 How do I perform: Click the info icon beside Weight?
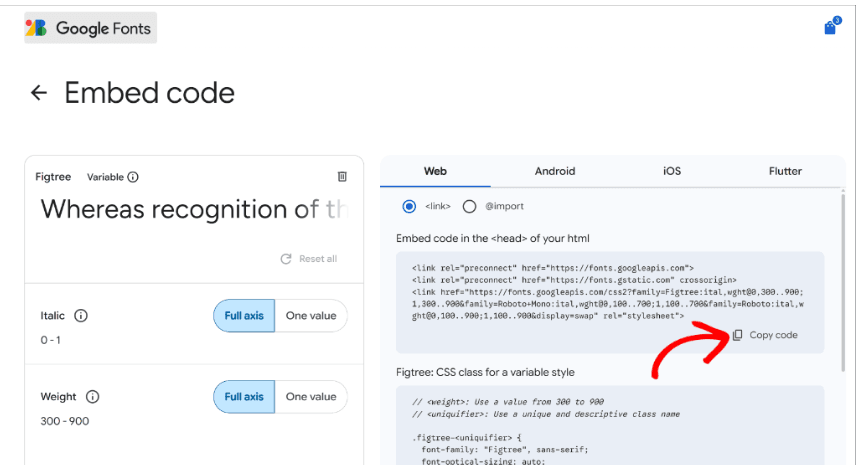click(x=92, y=397)
